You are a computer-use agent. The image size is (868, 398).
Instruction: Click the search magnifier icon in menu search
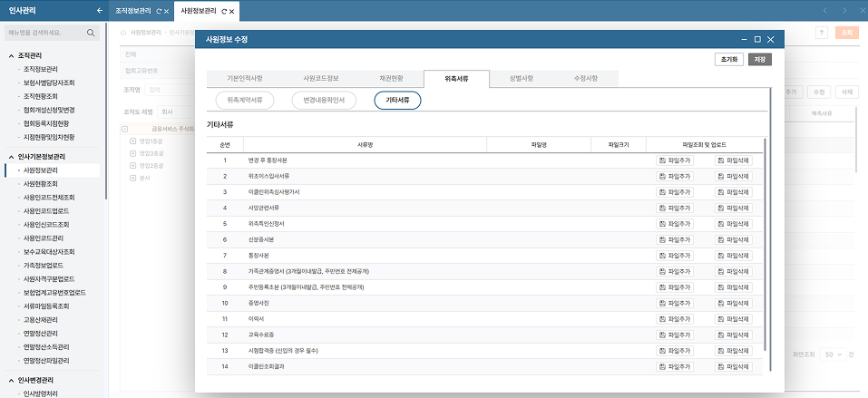click(x=92, y=33)
